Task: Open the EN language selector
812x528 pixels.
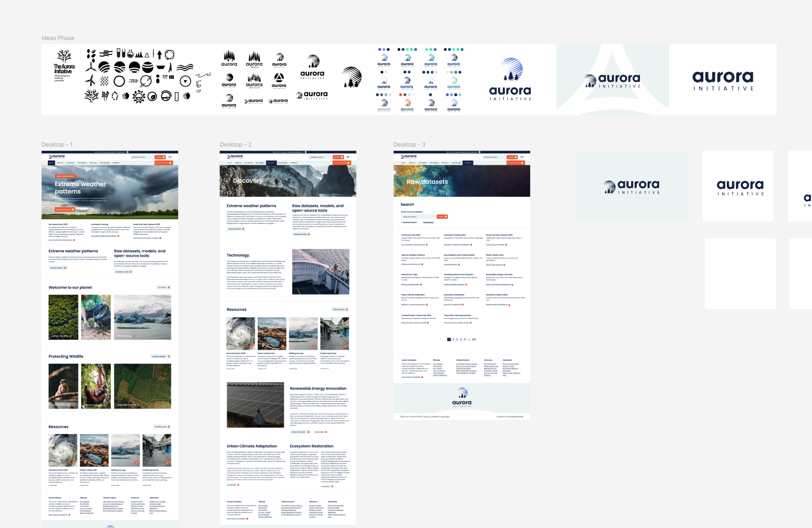Action: (x=170, y=157)
